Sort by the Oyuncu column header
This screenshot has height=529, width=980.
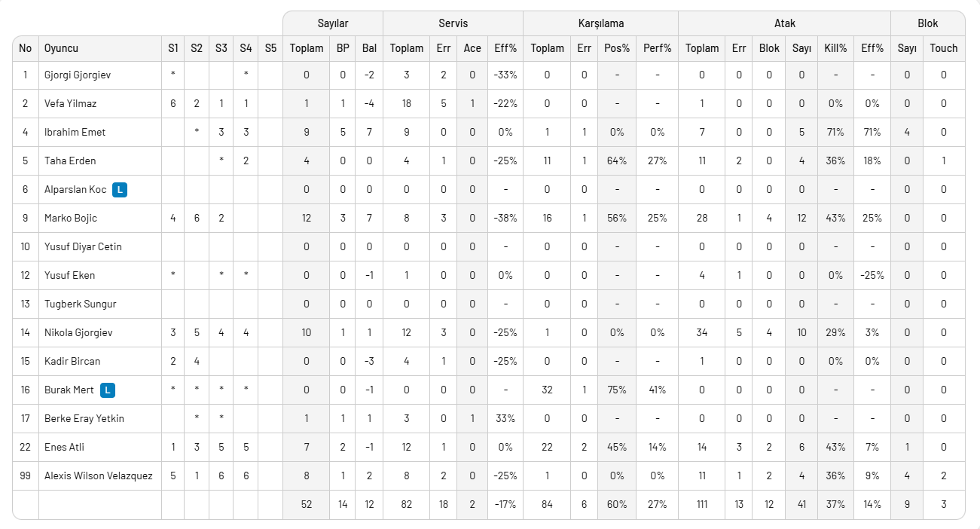coord(61,48)
